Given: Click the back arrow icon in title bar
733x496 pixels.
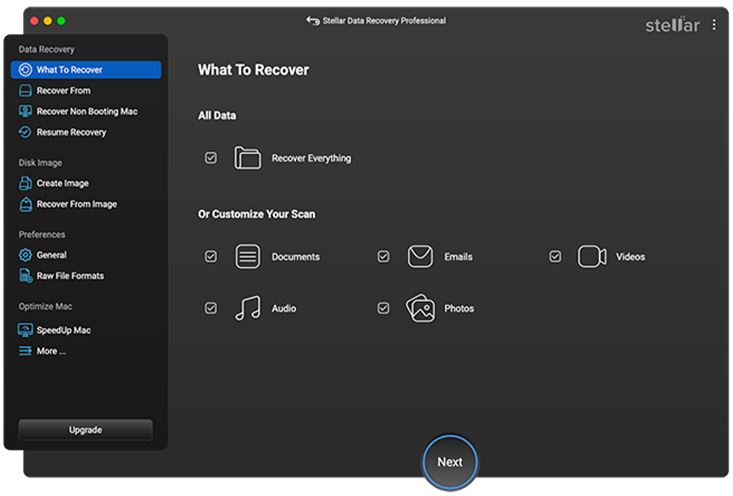Looking at the screenshot, I should tap(312, 21).
